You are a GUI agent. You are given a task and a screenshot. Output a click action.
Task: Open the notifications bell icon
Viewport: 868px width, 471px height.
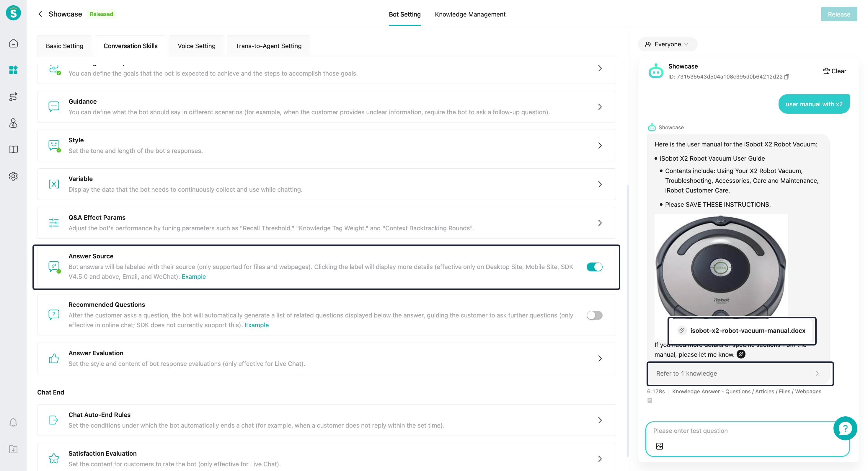[x=13, y=422]
